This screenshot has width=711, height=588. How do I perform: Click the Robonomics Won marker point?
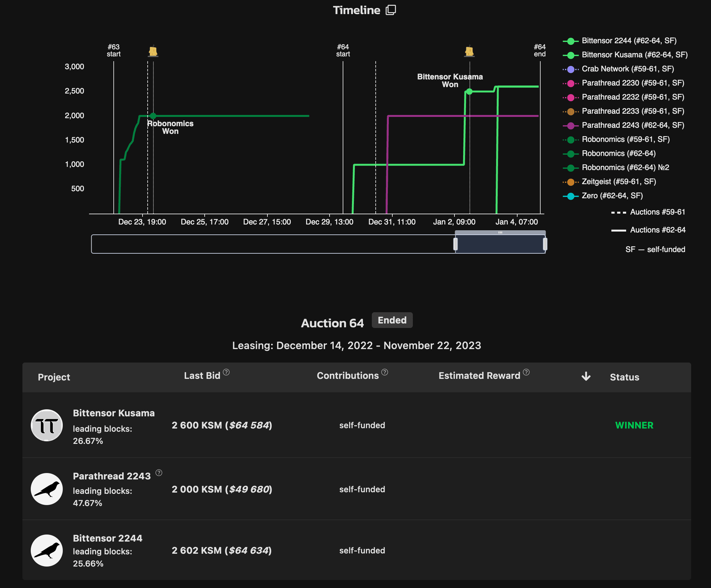[153, 116]
